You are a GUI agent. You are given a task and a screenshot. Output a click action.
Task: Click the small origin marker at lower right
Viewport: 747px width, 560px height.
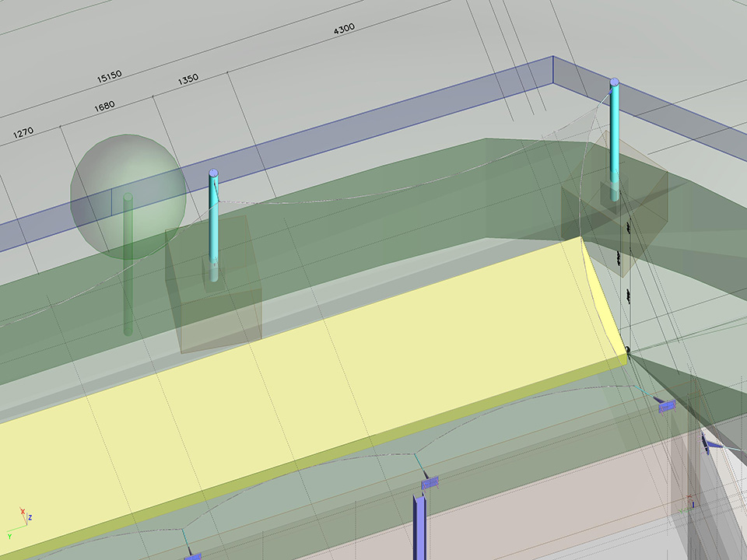point(689,504)
